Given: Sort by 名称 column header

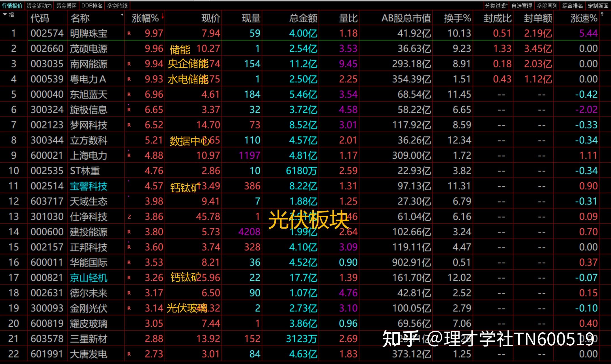Looking at the screenshot, I should point(80,18).
